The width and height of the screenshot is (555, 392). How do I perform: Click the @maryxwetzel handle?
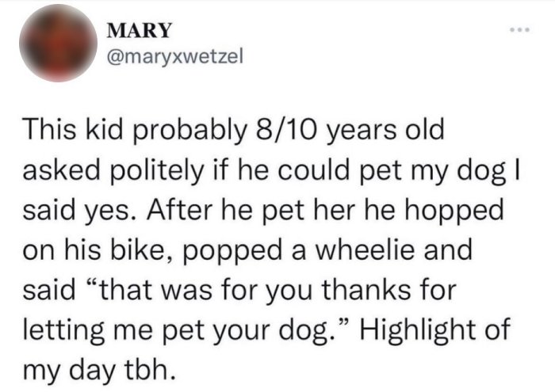point(175,56)
